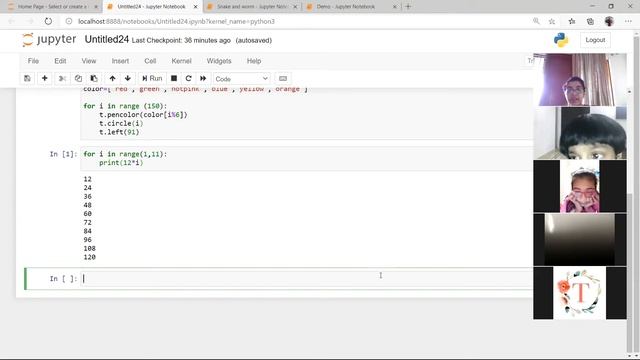Open the Kernel menu
This screenshot has height=360, width=640.
pos(181,61)
